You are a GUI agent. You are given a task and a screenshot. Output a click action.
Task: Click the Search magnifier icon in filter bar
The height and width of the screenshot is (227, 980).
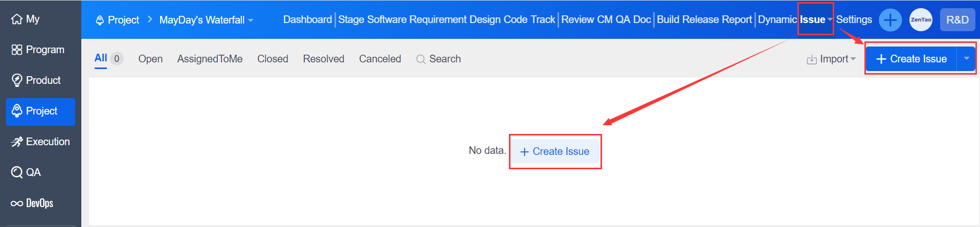pyautogui.click(x=421, y=59)
